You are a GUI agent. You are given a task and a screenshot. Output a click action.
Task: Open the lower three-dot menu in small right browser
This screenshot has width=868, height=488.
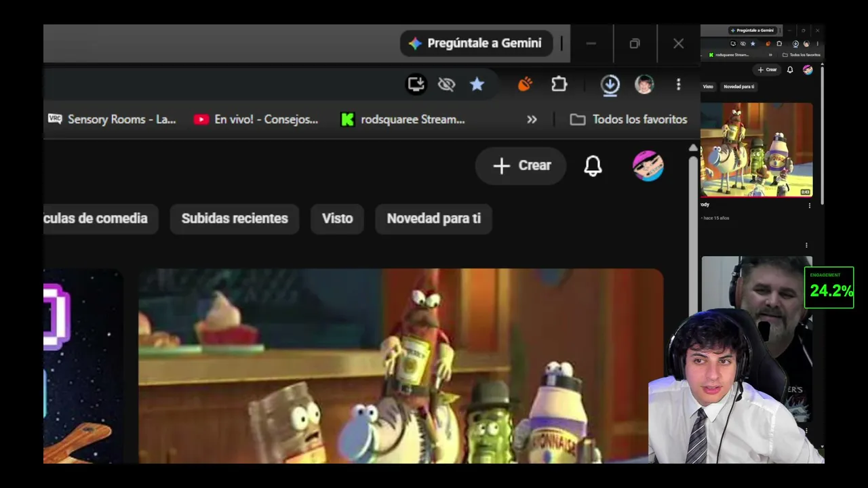click(806, 245)
